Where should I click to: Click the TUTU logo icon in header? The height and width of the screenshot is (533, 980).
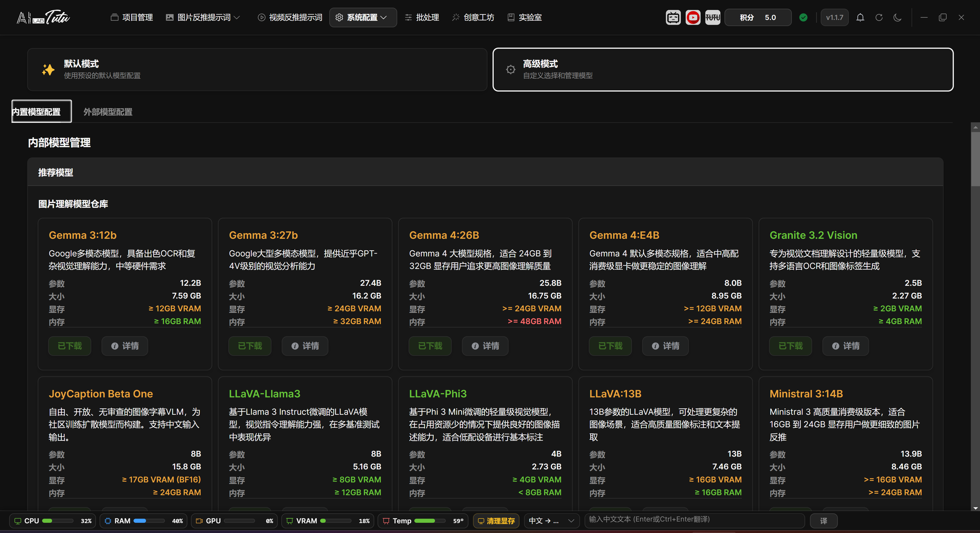click(x=712, y=18)
